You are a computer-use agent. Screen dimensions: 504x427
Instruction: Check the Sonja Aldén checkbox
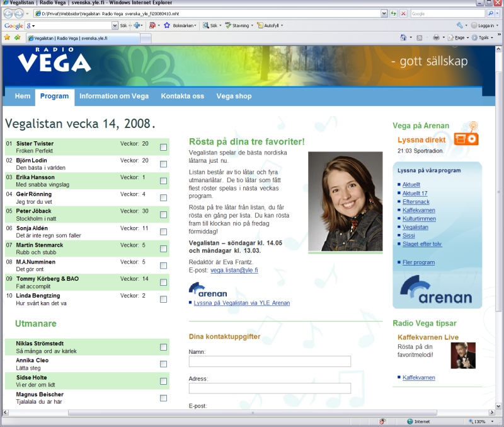click(x=164, y=231)
